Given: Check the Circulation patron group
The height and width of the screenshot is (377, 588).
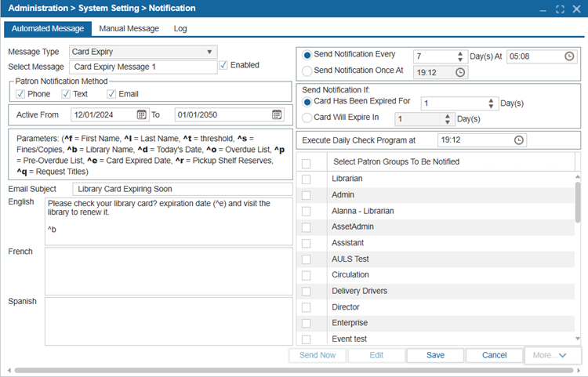Looking at the screenshot, I should click(307, 275).
